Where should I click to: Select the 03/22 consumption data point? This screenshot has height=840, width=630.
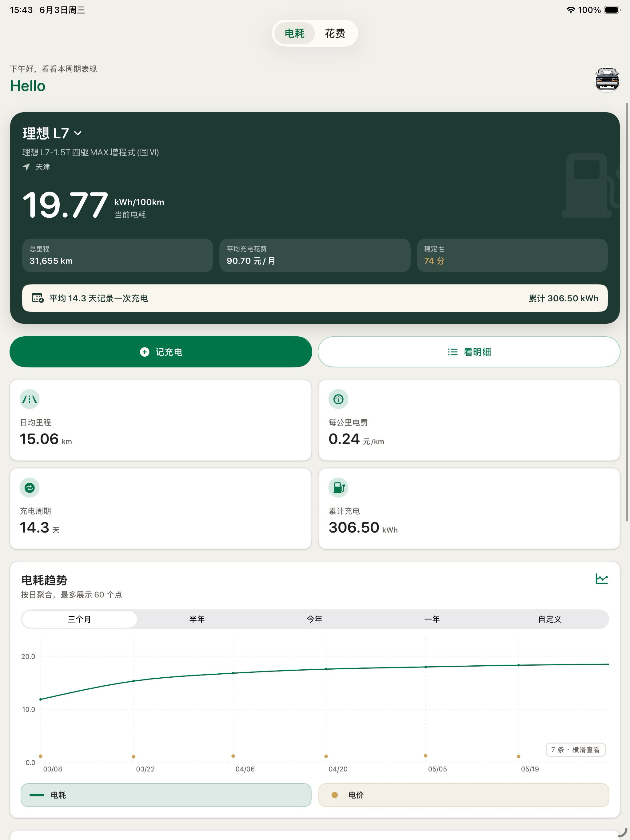(134, 681)
